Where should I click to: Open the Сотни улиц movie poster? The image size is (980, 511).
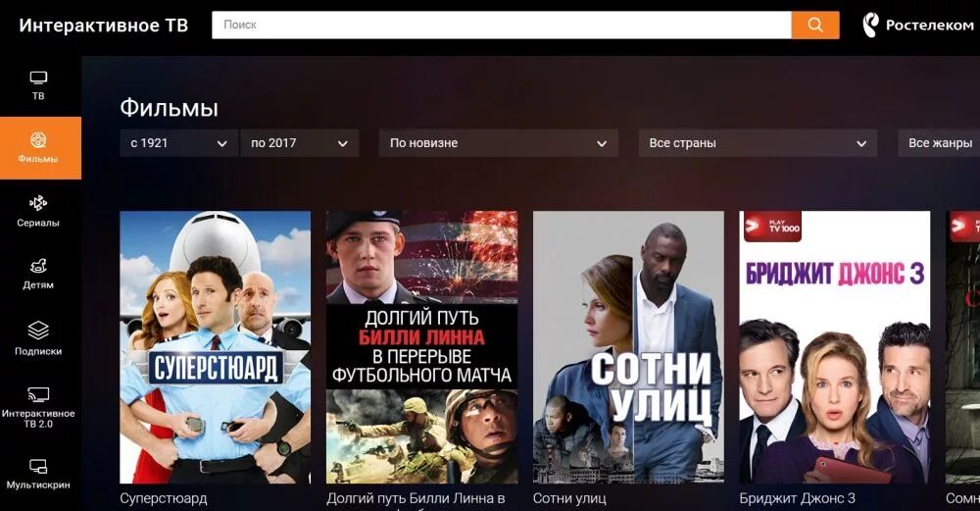628,347
